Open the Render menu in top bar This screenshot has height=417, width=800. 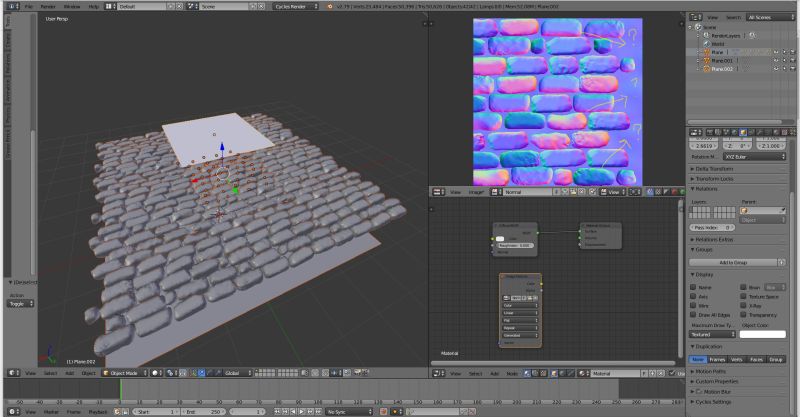tap(48, 7)
